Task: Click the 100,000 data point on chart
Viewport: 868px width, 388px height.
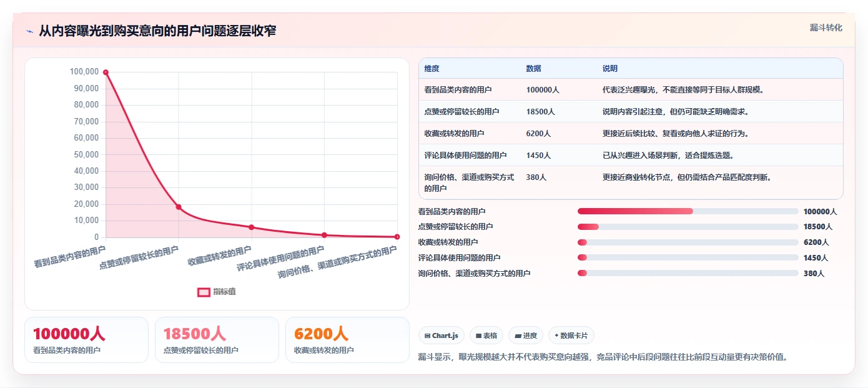Action: [x=106, y=72]
